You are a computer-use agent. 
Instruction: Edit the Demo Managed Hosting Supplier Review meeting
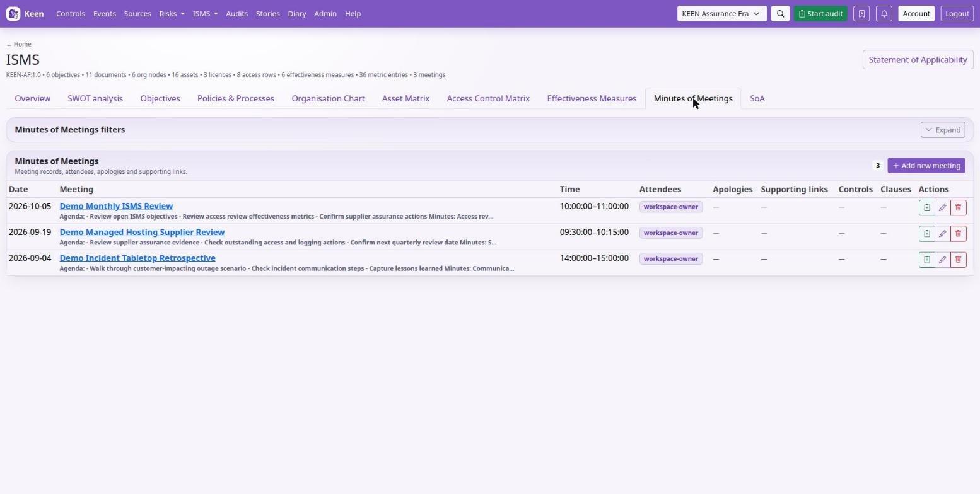942,234
